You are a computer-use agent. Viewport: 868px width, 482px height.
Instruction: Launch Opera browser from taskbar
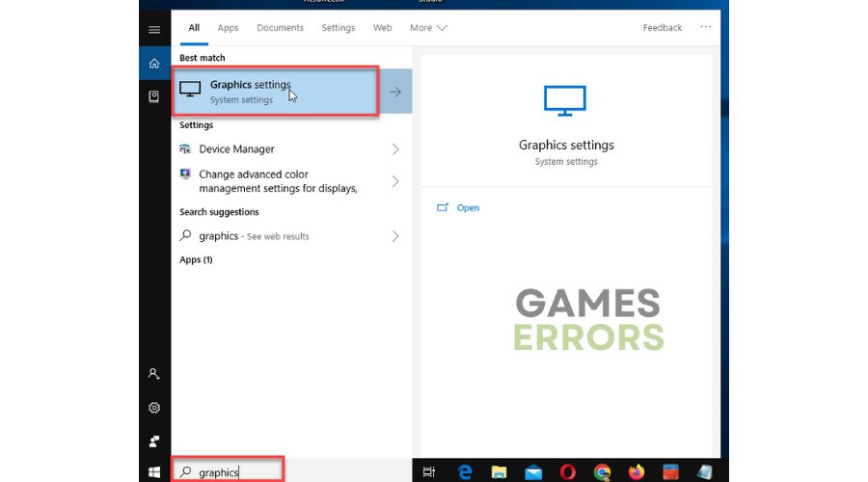coord(567,472)
